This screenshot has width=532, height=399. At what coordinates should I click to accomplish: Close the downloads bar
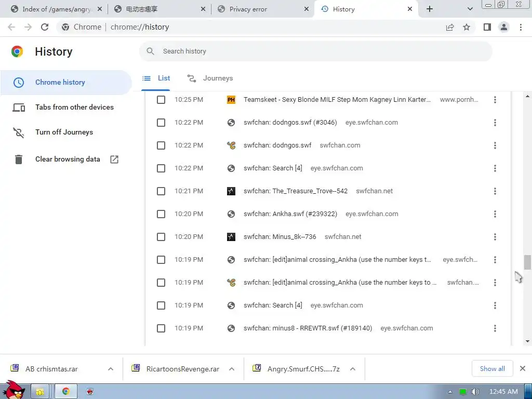pyautogui.click(x=523, y=368)
